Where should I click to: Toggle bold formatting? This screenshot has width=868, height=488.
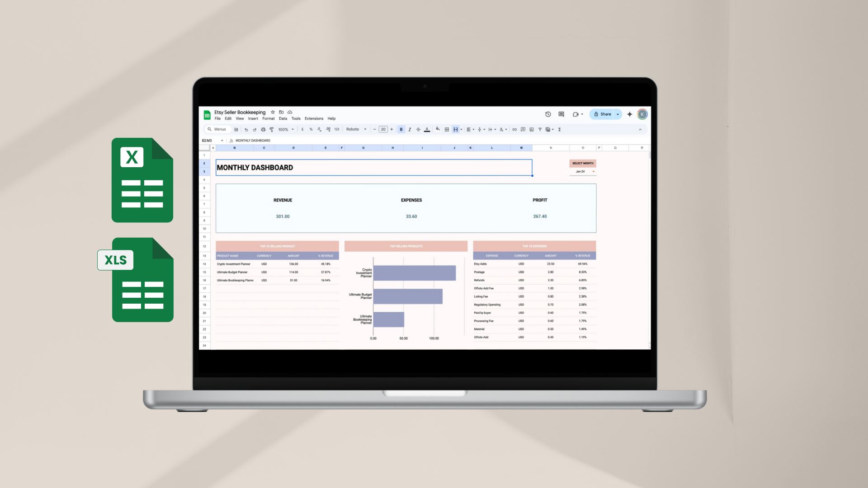(401, 130)
